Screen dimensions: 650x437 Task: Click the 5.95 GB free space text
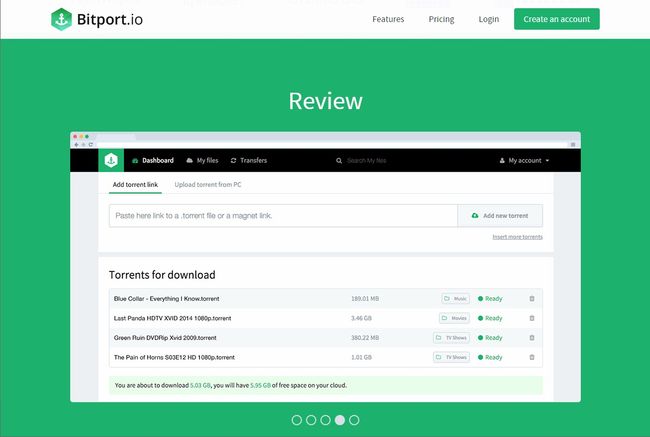pos(260,385)
